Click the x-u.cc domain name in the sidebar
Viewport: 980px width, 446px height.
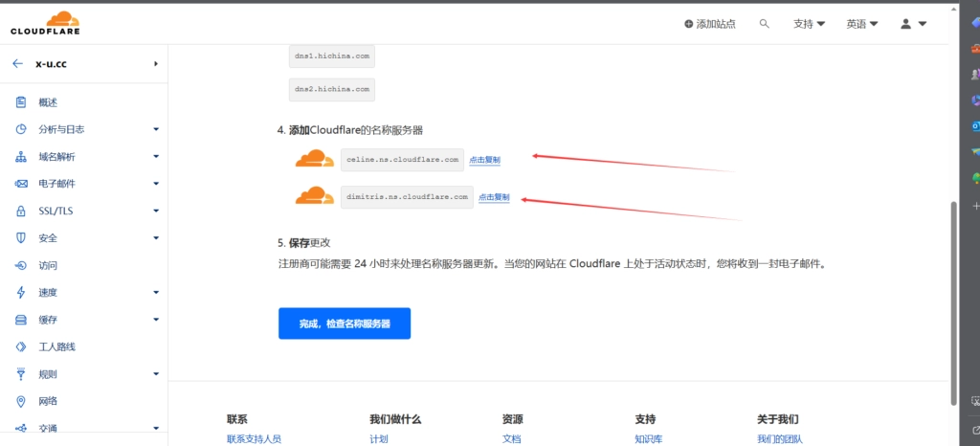tap(52, 64)
